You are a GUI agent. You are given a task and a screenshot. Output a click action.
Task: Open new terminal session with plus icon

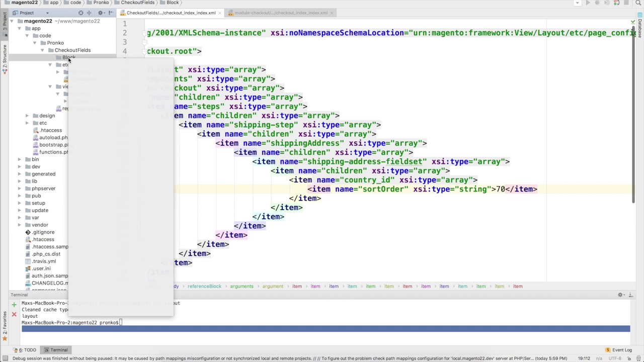14,305
